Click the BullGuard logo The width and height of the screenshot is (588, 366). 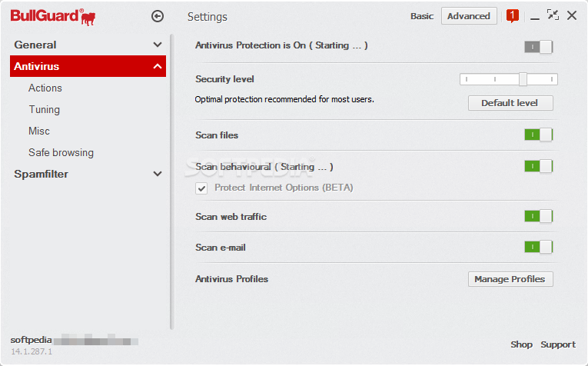[x=53, y=17]
